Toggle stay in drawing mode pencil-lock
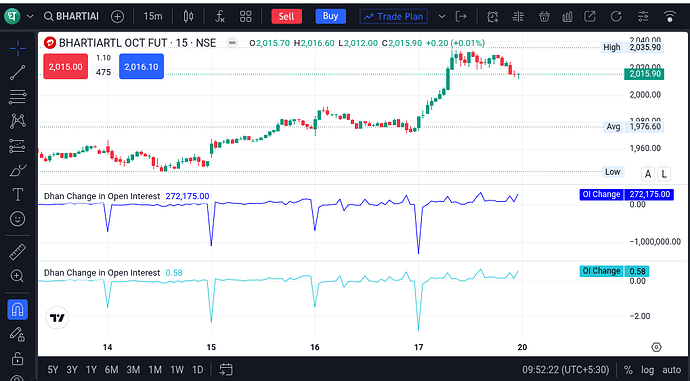This screenshot has width=690, height=381. tap(18, 334)
